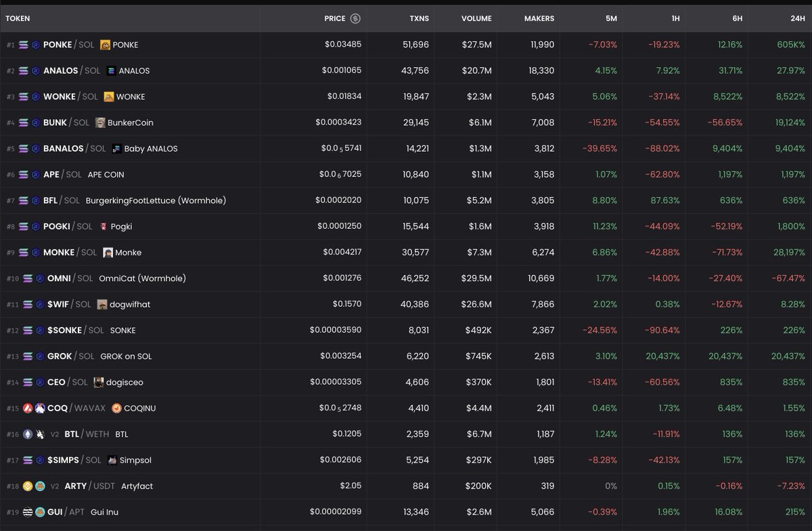Click the dogwifhat token logo icon

[x=102, y=304]
